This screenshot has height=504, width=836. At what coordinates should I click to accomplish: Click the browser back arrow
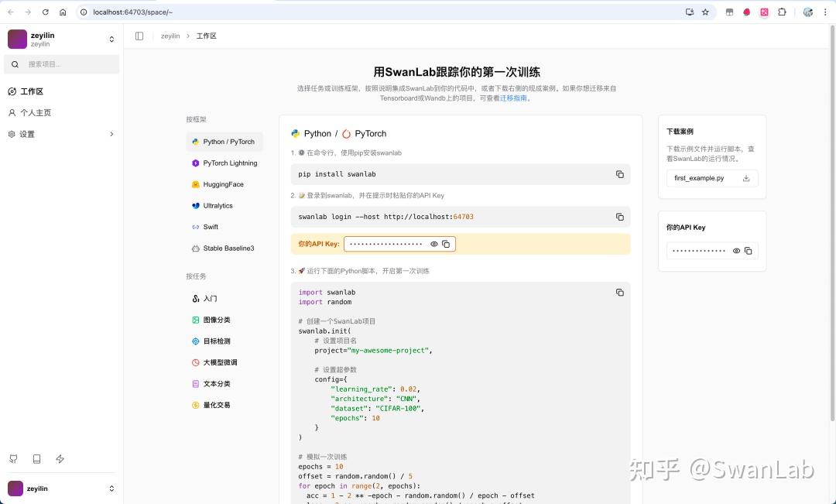[x=11, y=12]
